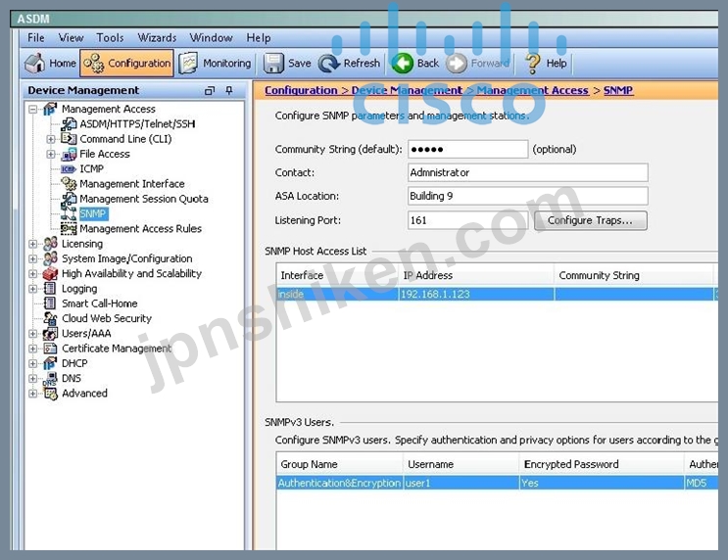Open the Monitoring chart icon
Screen dimensions: 728x560
(x=188, y=63)
